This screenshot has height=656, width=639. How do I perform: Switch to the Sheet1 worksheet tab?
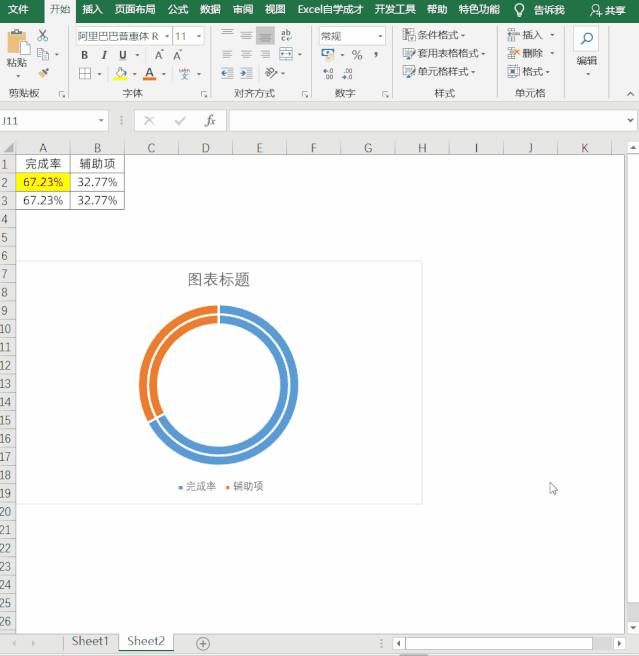point(89,642)
